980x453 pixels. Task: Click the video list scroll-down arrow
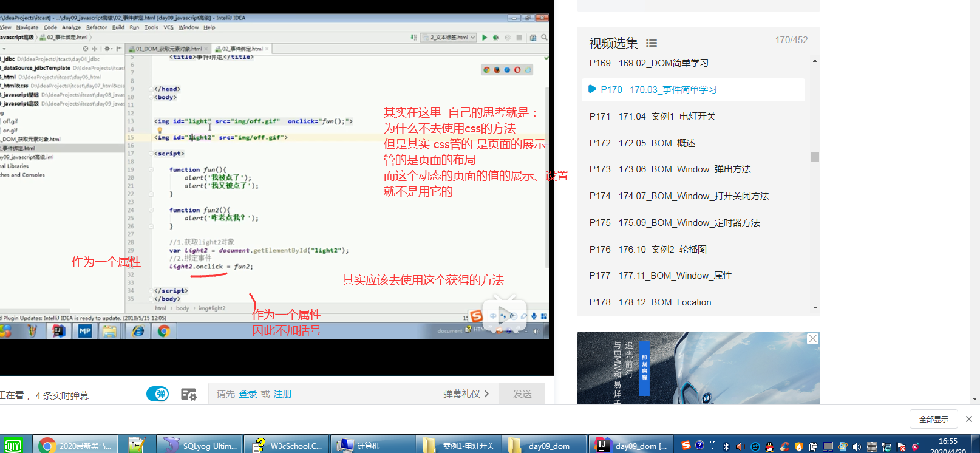[815, 308]
